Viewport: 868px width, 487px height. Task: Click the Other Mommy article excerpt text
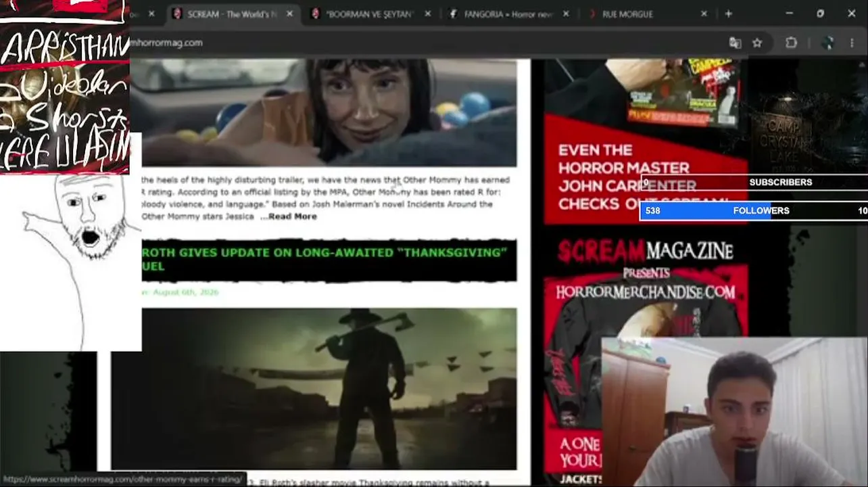click(x=326, y=198)
